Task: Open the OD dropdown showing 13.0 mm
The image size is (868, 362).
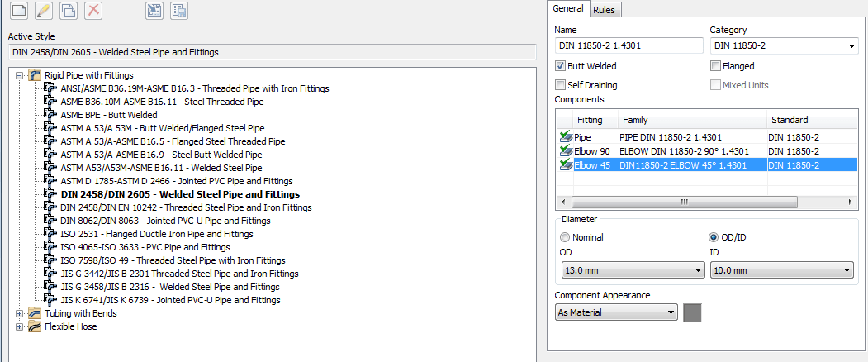Action: point(632,270)
